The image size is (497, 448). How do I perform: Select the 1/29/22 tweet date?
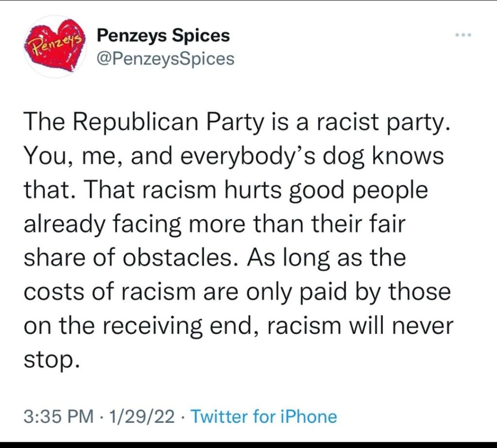coord(142,416)
